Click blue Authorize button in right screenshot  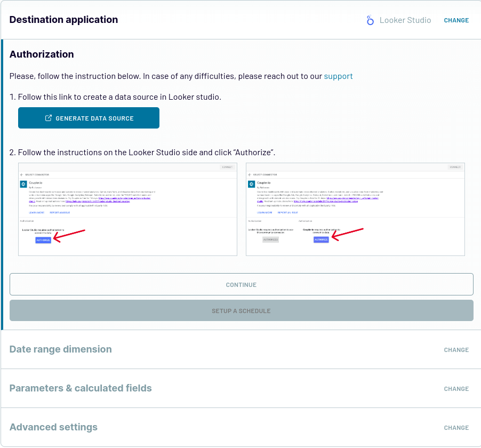(321, 239)
